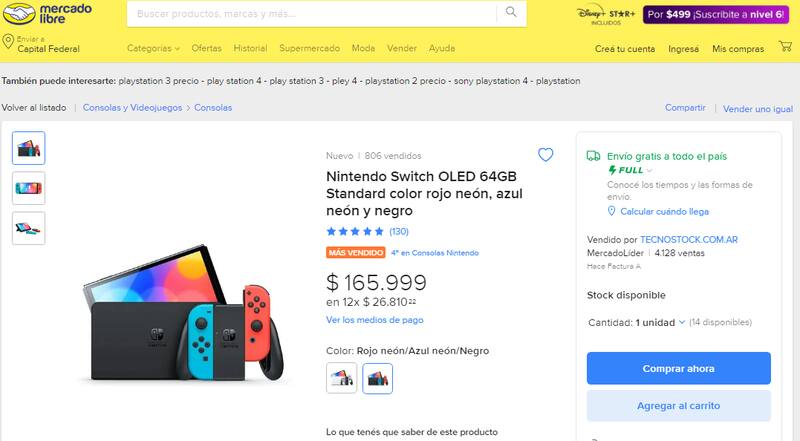Image resolution: width=800 pixels, height=441 pixels.
Task: Click the location pin icon for Capital Federal
Action: point(8,44)
